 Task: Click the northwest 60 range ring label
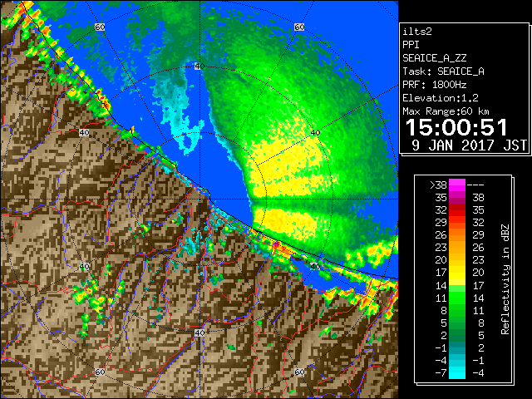pos(100,27)
